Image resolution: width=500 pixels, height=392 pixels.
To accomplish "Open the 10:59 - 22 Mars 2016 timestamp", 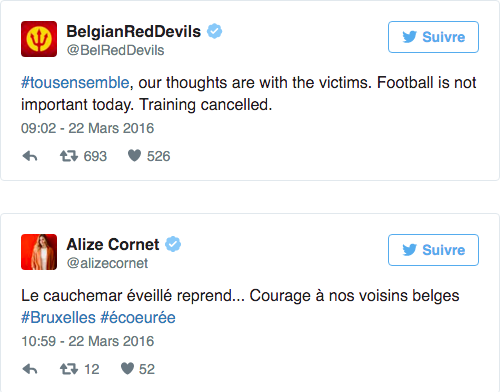I will pos(87,341).
